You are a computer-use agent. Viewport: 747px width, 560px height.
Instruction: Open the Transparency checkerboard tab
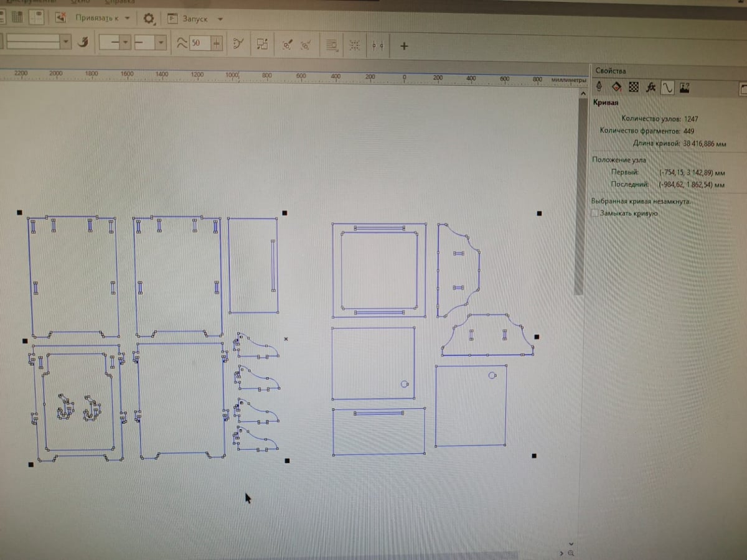pyautogui.click(x=634, y=87)
